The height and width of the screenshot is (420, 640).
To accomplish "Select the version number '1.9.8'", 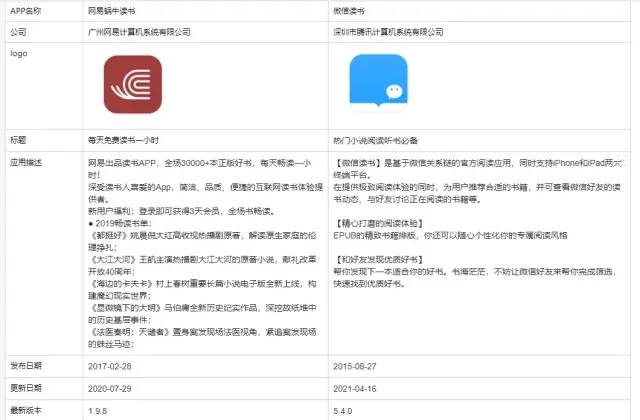I will (98, 411).
